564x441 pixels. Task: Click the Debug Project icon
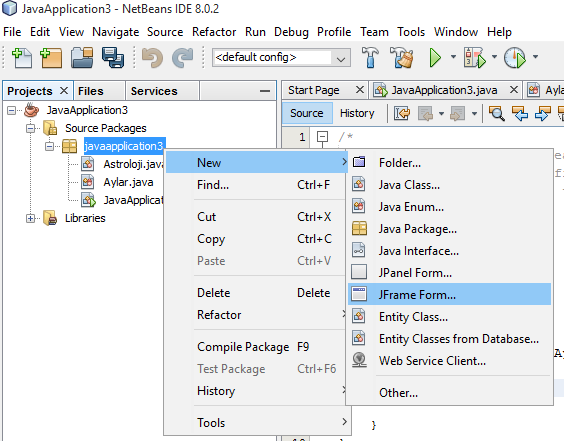474,57
